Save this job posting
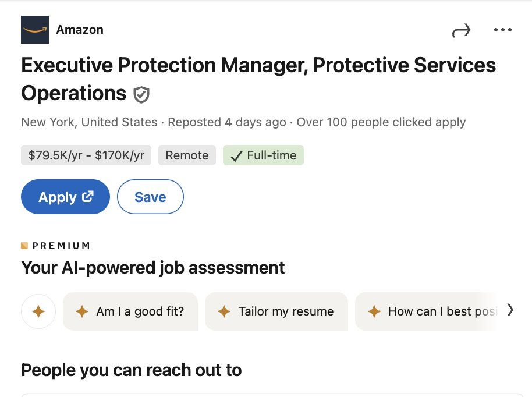Image resolution: width=532 pixels, height=397 pixels. pos(150,197)
